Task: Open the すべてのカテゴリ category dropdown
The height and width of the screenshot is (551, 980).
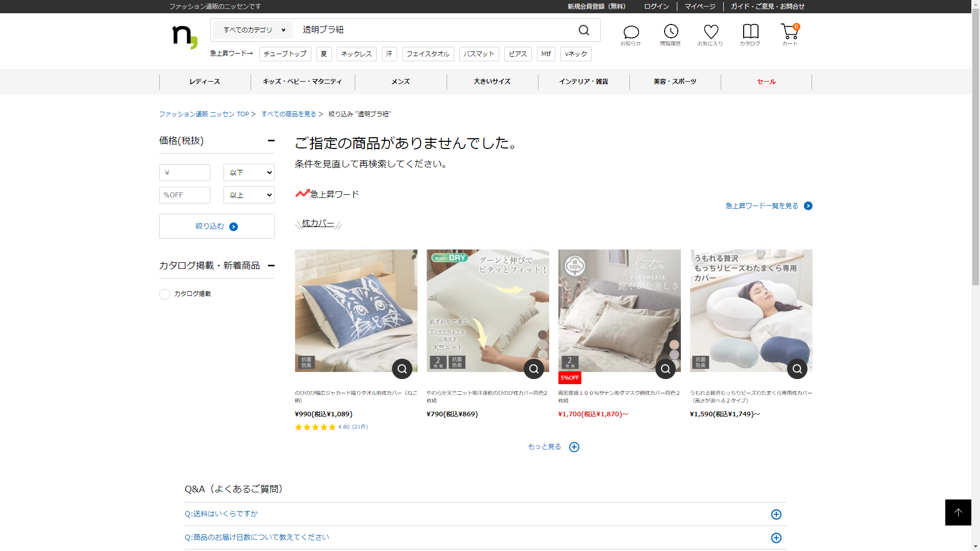Action: (x=254, y=30)
